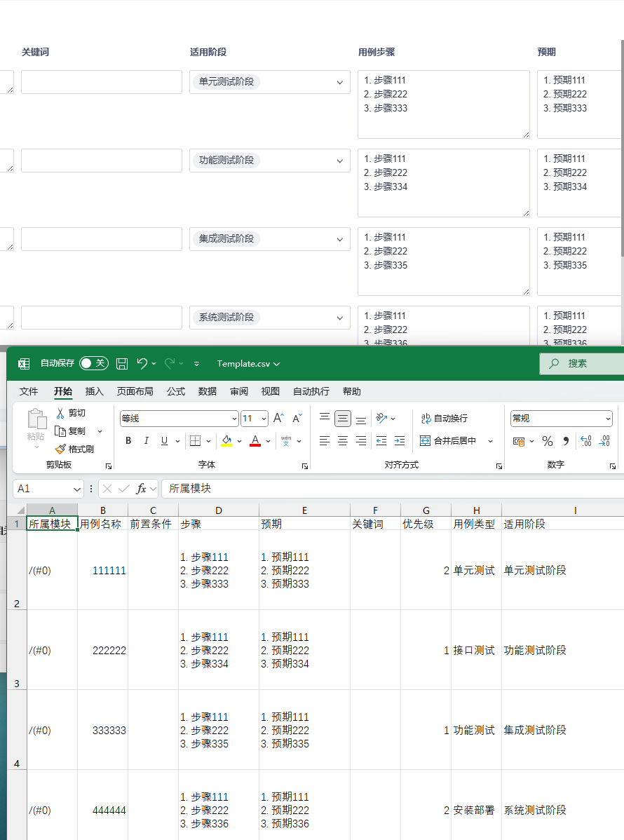The height and width of the screenshot is (840, 624).
Task: Decrease font size with small A icon
Action: (x=297, y=419)
